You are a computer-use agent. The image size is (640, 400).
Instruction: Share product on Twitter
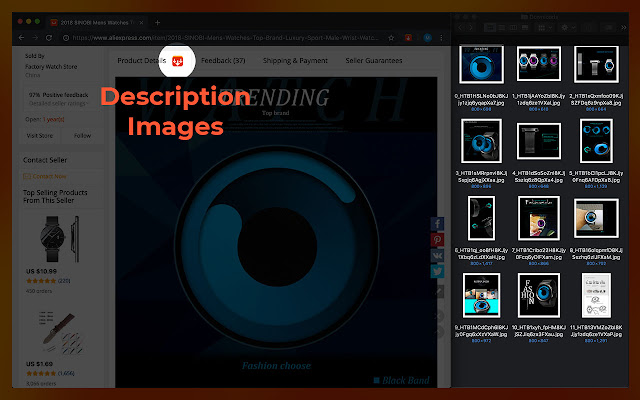[438, 270]
